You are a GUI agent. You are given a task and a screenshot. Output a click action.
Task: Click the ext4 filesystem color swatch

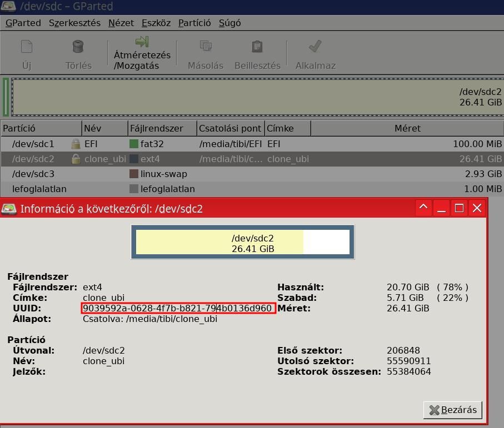point(134,159)
